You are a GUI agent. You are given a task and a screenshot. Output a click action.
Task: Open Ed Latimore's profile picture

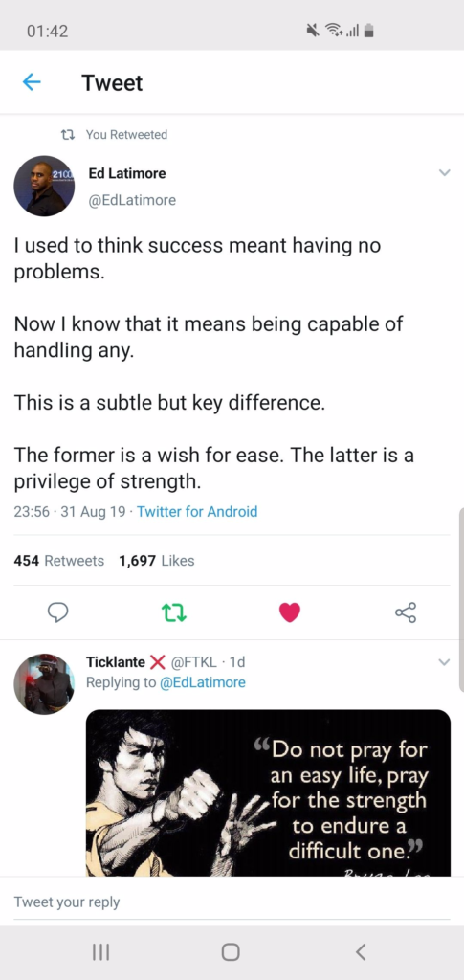(44, 186)
